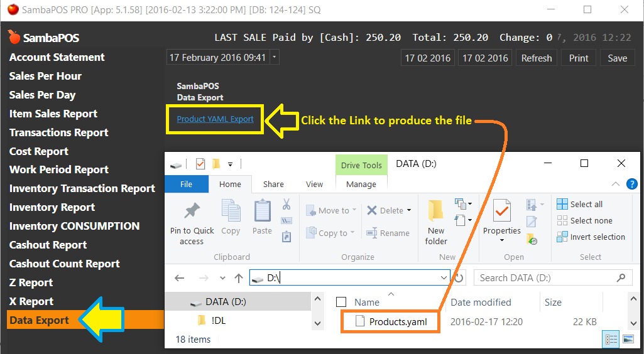
Task: Open Sales Per Hour report
Action: (x=46, y=77)
